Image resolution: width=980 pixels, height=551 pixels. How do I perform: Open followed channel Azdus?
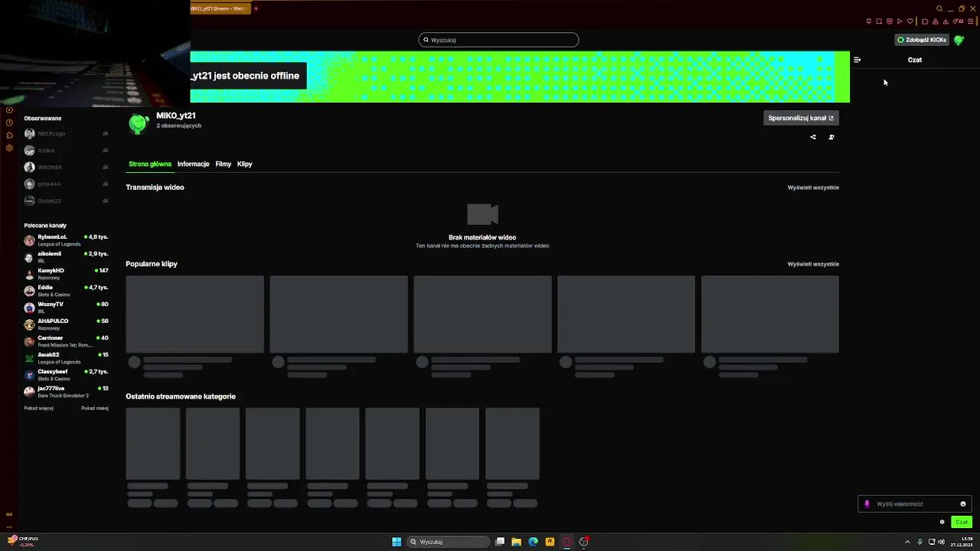(66, 151)
